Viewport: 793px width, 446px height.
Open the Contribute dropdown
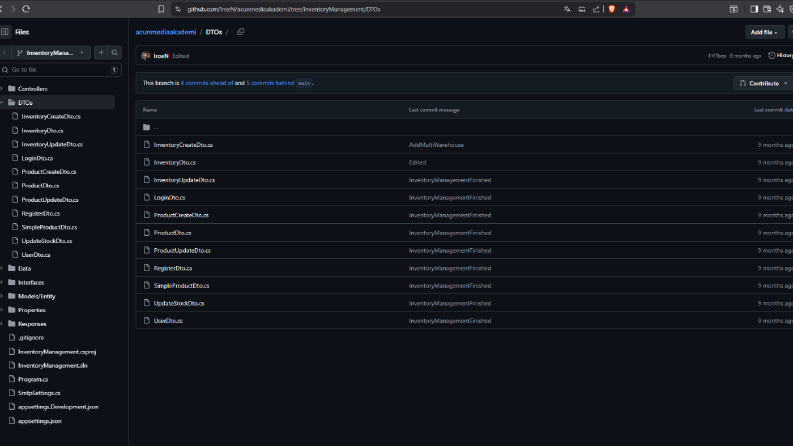tap(764, 83)
